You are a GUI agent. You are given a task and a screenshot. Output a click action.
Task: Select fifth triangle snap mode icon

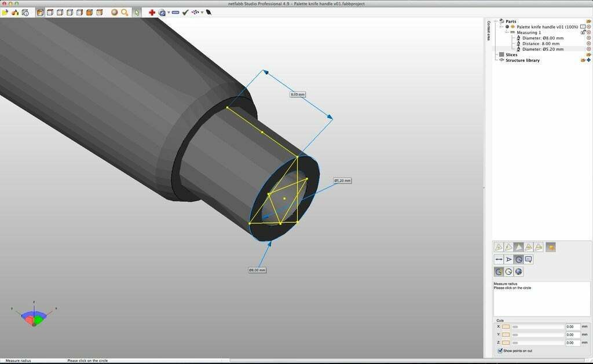(x=538, y=247)
